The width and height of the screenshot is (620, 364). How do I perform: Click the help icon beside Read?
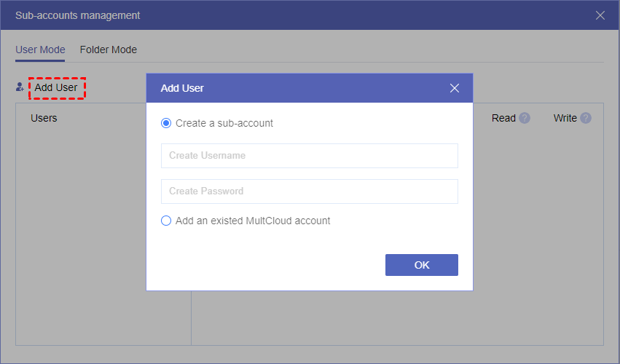[525, 118]
